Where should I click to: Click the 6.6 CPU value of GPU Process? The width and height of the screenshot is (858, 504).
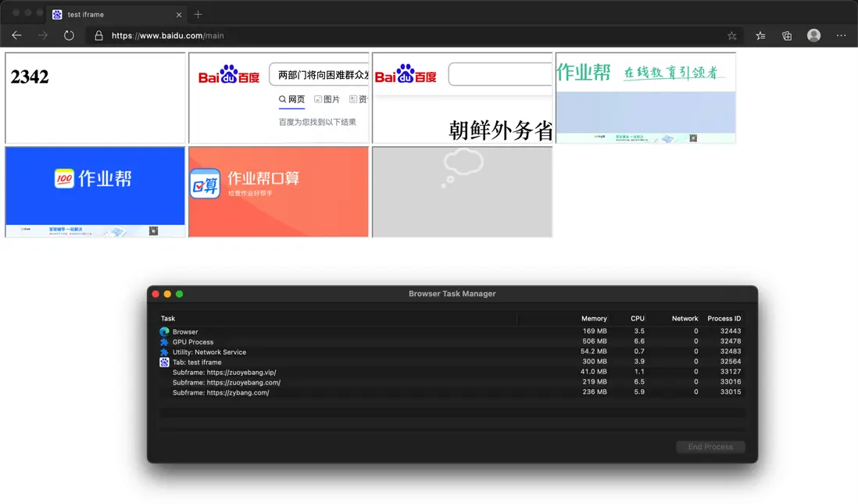click(639, 341)
